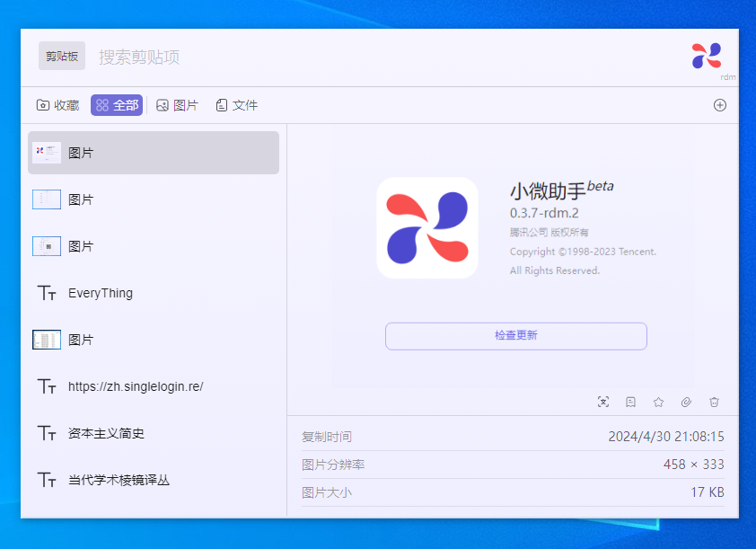
Task: Select the 图片 item below EveryThing
Action: click(x=154, y=340)
